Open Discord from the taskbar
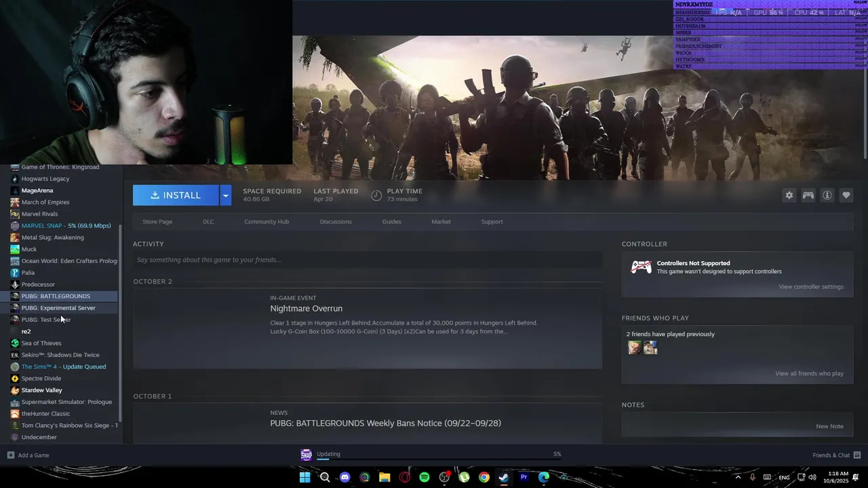 (344, 477)
